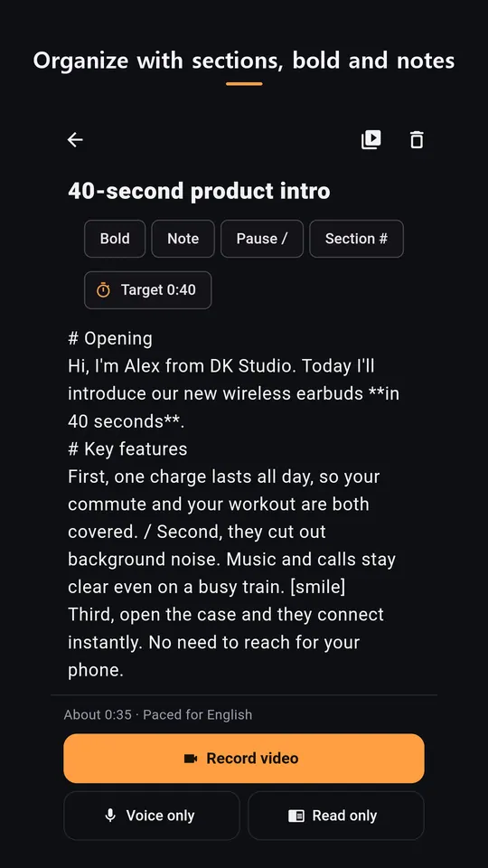The image size is (488, 868).
Task: Click the microphone icon on Voice only
Action: pos(110,816)
